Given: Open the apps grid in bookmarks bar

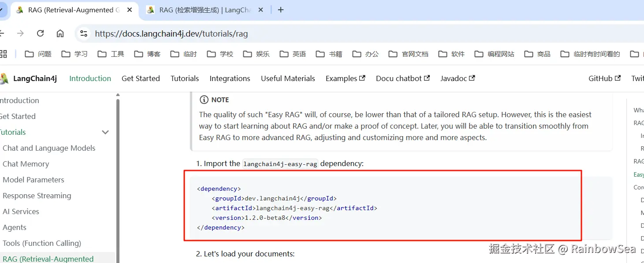Looking at the screenshot, I should tap(4, 54).
